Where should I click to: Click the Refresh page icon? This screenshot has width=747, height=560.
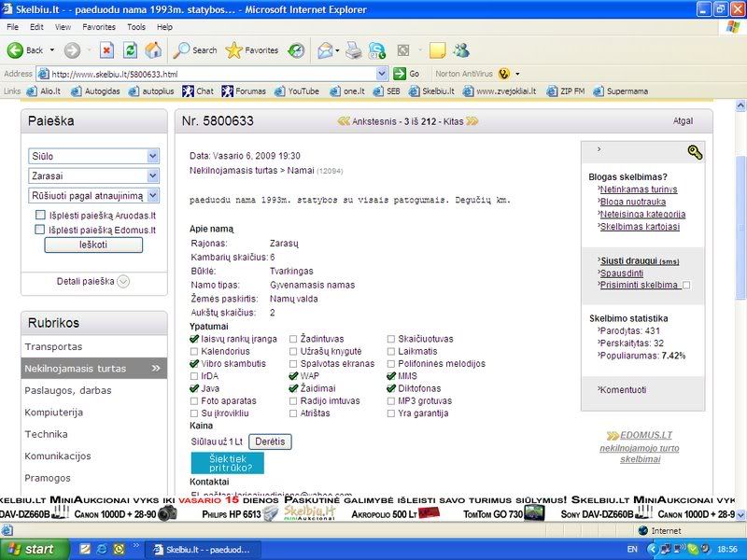point(130,50)
